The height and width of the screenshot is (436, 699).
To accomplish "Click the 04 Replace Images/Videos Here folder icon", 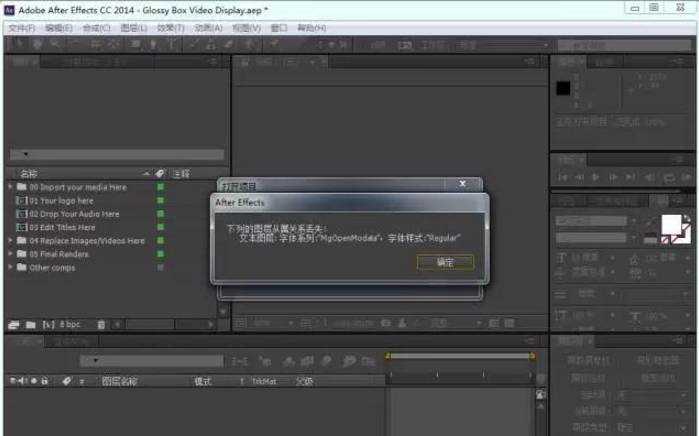I will click(21, 240).
